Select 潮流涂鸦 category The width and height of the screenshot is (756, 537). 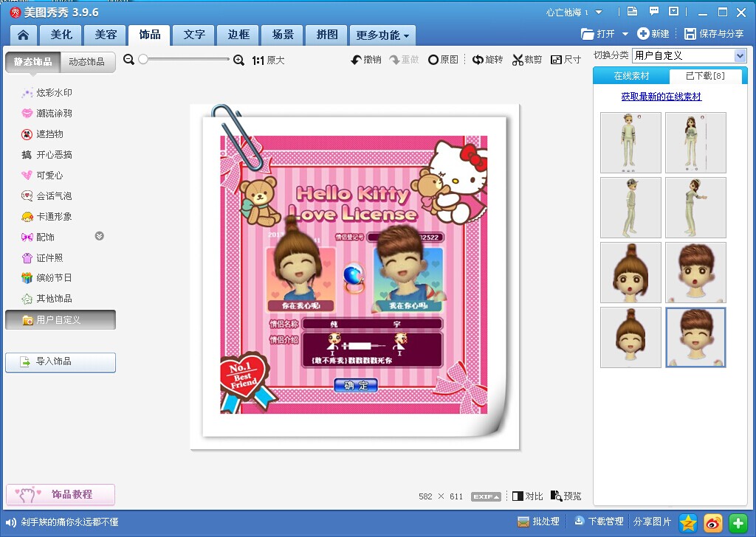[47, 113]
